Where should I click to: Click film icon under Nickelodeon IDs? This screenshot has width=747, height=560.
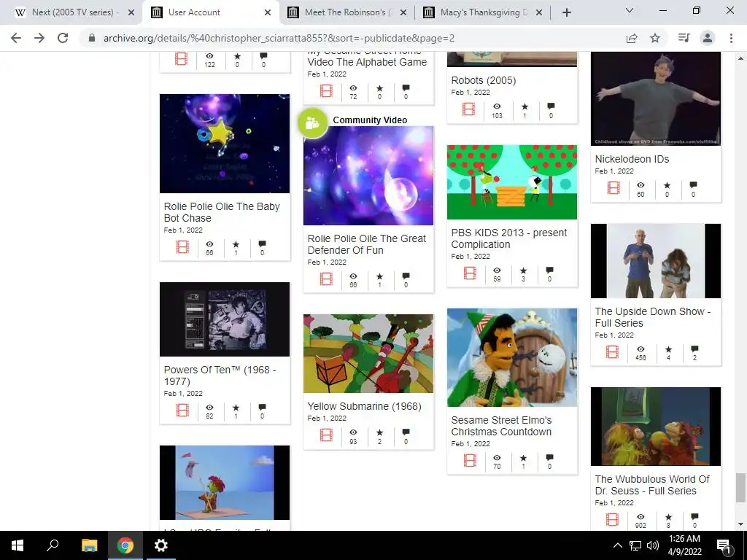[x=614, y=188]
